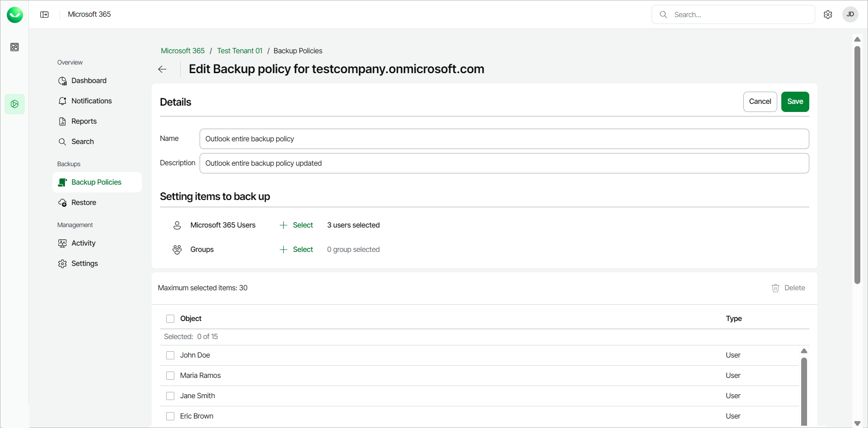Image resolution: width=868 pixels, height=428 pixels.
Task: Open Test Tenant 01 breadcrumb link
Action: point(239,51)
